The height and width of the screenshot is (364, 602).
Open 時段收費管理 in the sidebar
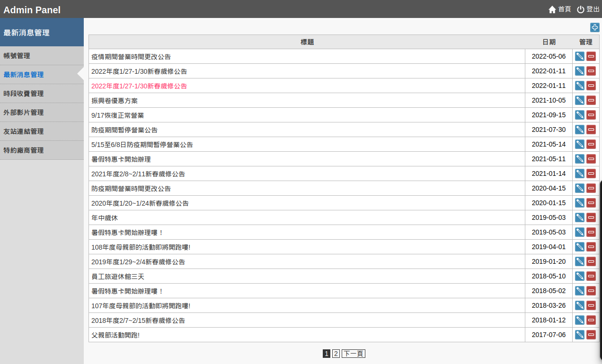pyautogui.click(x=42, y=94)
